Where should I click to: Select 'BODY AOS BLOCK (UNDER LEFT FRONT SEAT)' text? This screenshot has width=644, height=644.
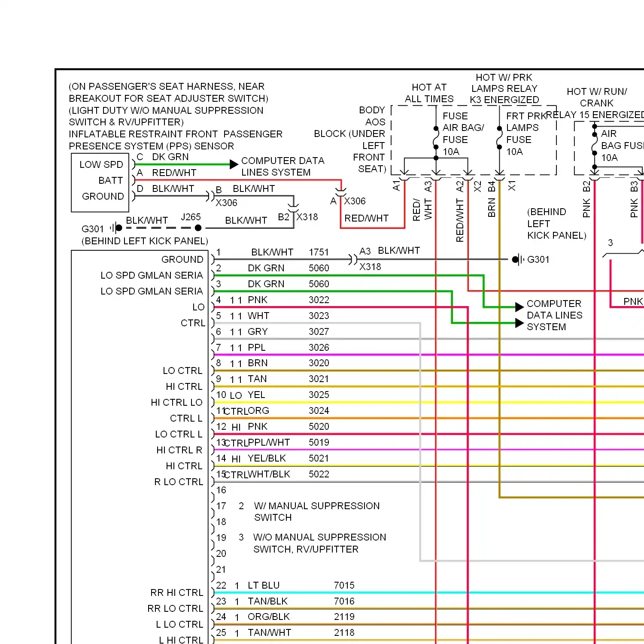point(350,140)
